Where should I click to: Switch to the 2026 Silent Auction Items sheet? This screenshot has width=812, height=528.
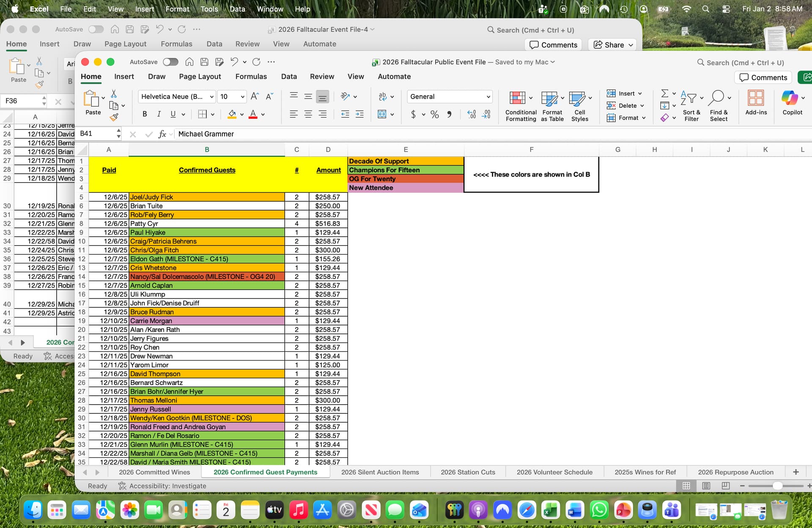380,472
